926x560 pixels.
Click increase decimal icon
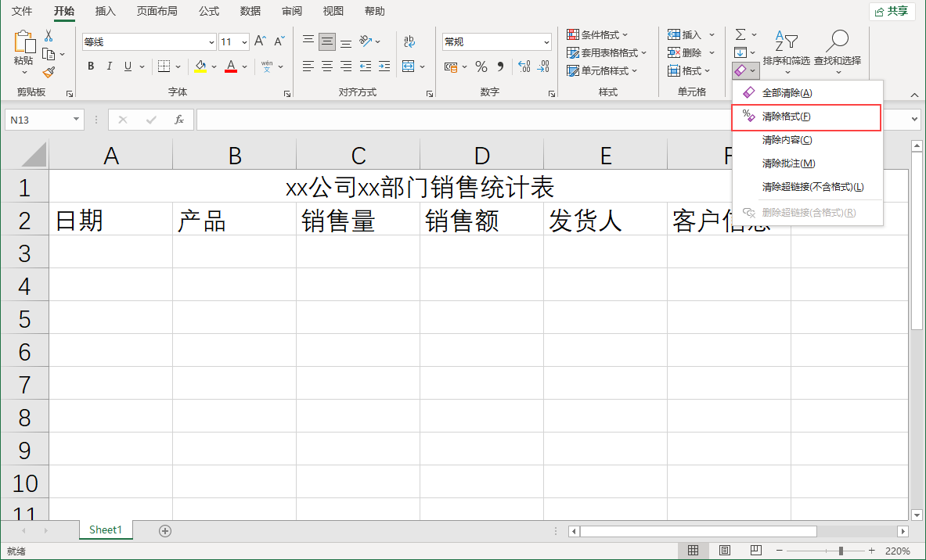point(524,66)
